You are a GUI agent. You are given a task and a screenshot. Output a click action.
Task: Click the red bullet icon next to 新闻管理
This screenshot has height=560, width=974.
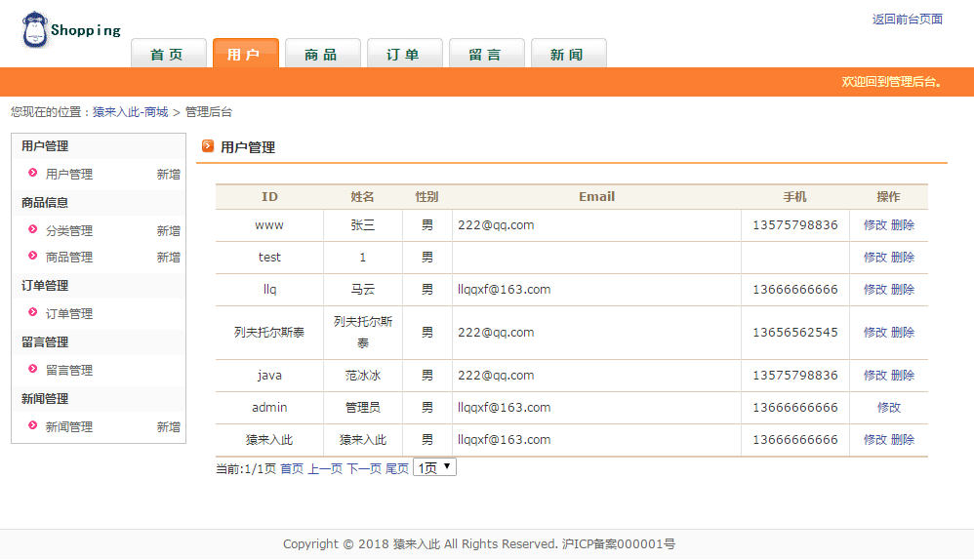pos(33,425)
